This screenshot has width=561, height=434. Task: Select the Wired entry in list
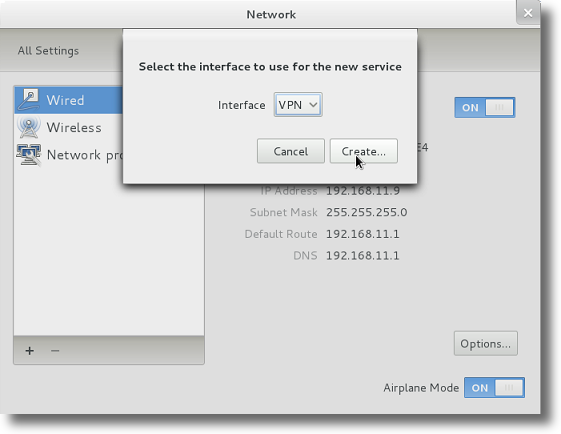[x=69, y=100]
